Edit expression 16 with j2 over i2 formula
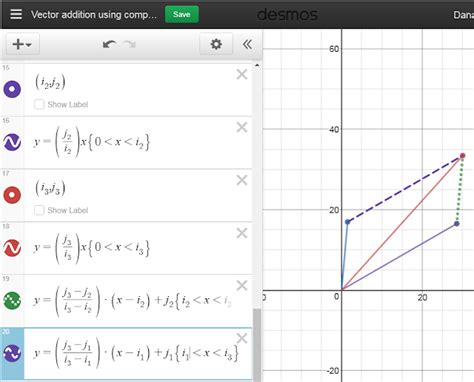Screen dimensions: 474x382 [x=92, y=142]
